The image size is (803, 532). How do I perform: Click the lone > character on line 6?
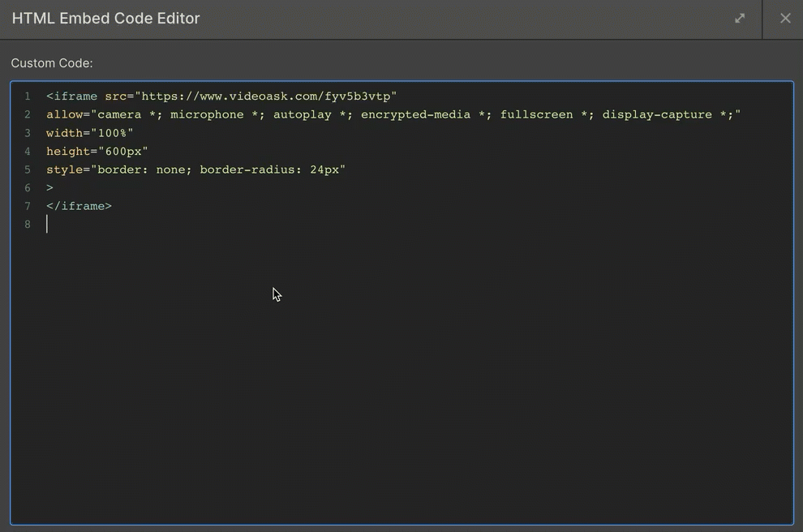[49, 188]
